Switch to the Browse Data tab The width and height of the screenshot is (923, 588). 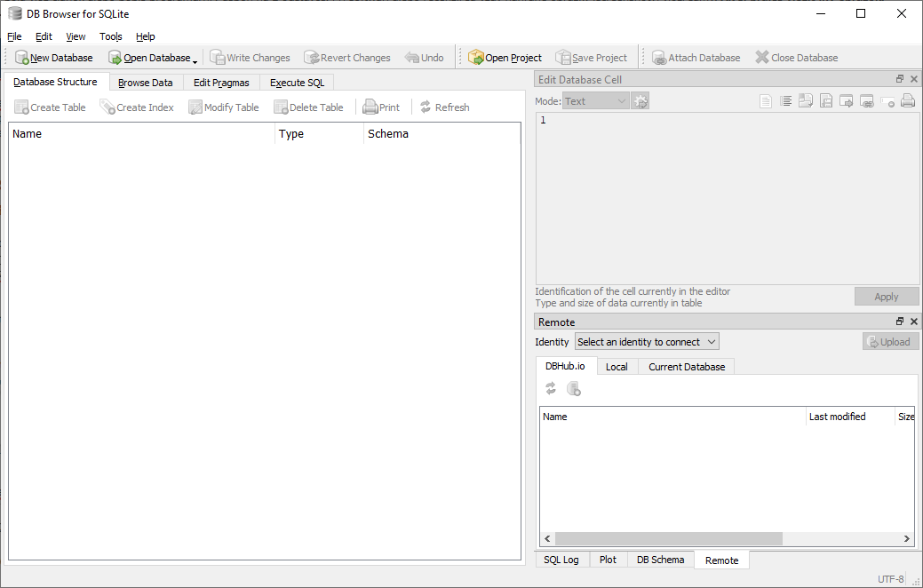coord(145,82)
